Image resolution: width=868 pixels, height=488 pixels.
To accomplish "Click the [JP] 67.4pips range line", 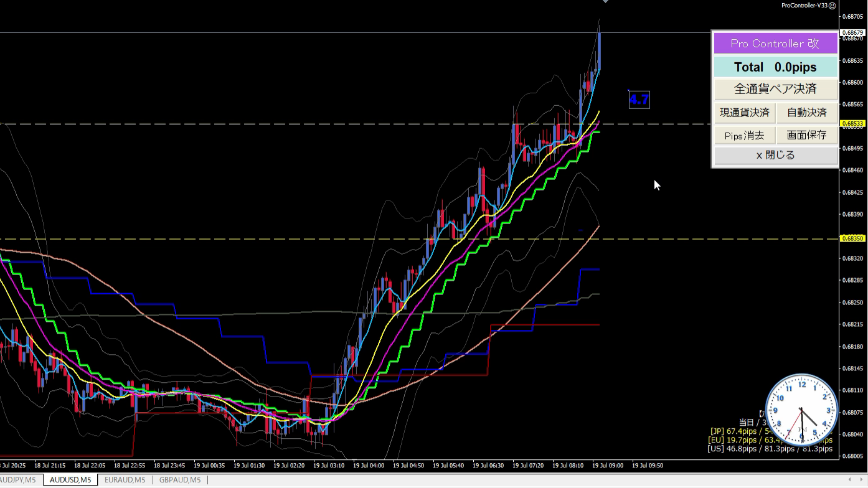I will [x=770, y=431].
